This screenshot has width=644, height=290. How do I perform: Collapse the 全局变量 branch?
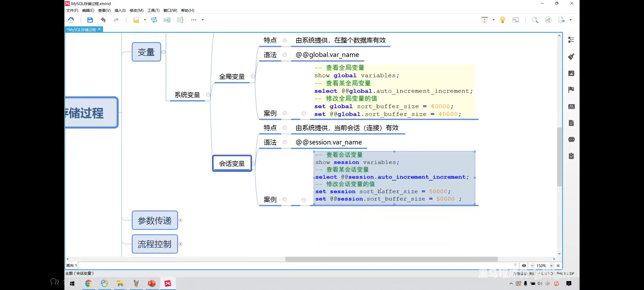click(253, 76)
